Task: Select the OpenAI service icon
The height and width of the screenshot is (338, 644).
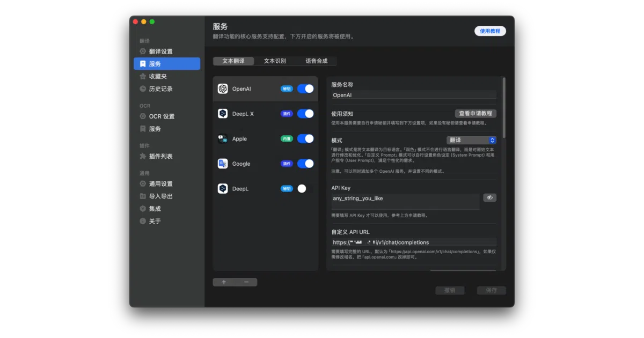Action: tap(223, 89)
